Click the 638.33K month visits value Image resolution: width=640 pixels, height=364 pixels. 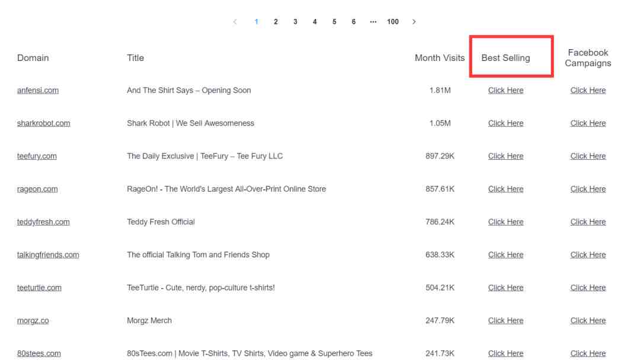[x=440, y=255]
